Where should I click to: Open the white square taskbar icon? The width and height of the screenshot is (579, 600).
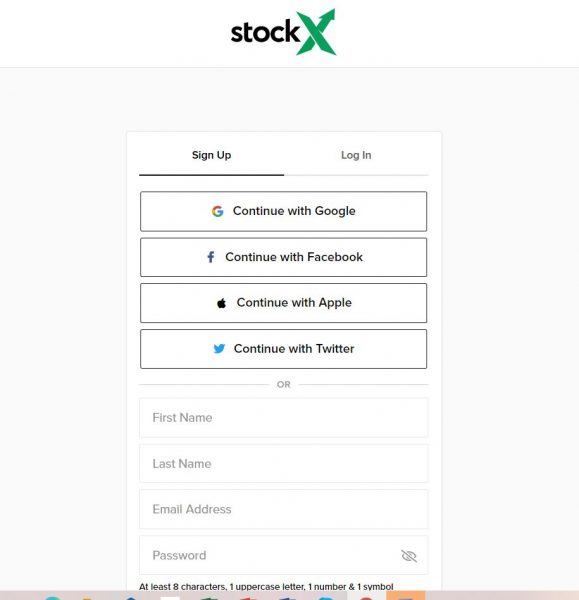click(x=170, y=598)
